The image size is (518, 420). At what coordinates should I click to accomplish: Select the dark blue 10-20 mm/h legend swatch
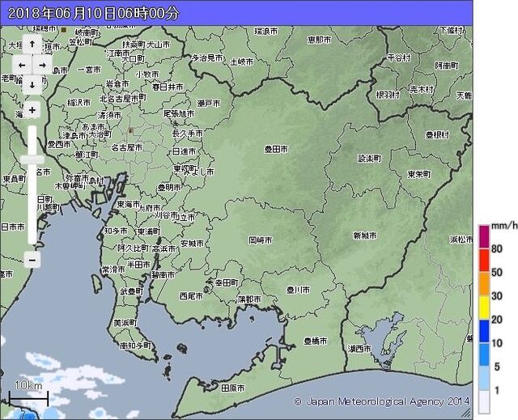click(x=484, y=331)
